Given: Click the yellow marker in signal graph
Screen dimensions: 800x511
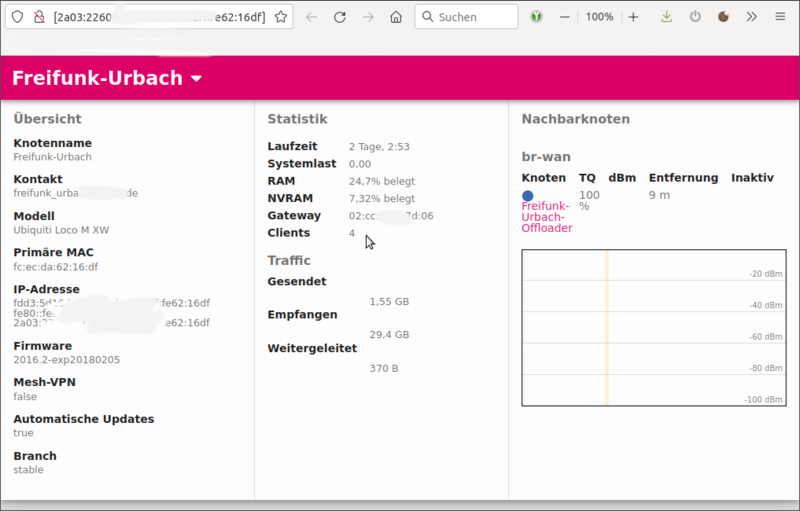Looking at the screenshot, I should [606, 328].
